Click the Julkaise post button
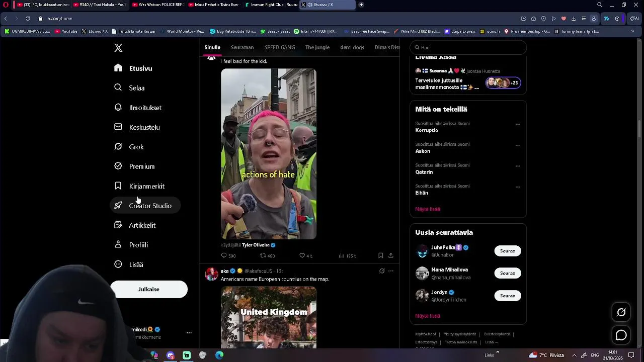The image size is (644, 362). point(148,289)
